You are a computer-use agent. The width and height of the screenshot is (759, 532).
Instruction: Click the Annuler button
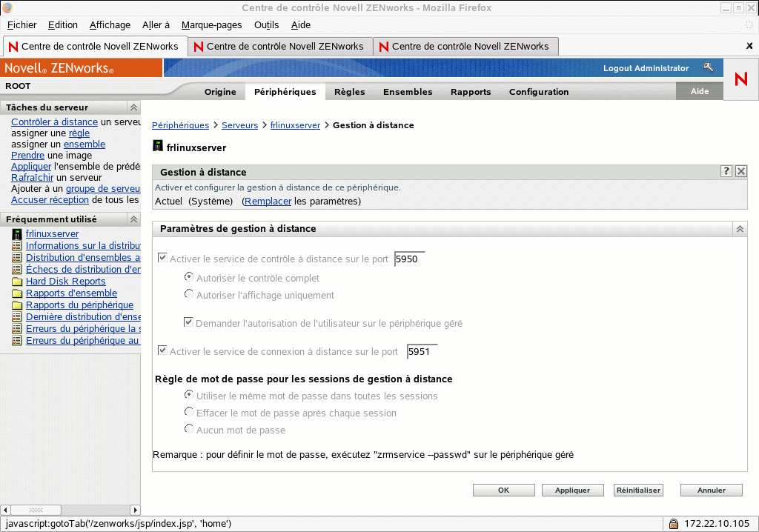point(711,491)
